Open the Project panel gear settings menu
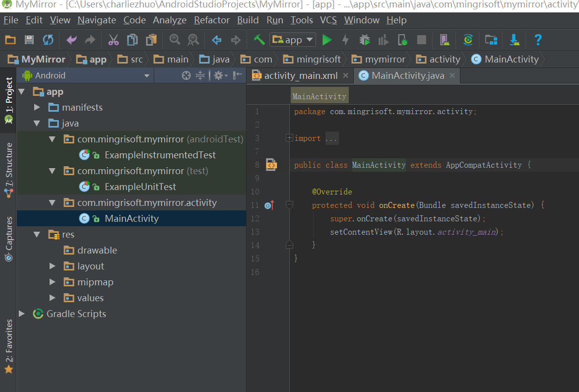 [x=220, y=75]
